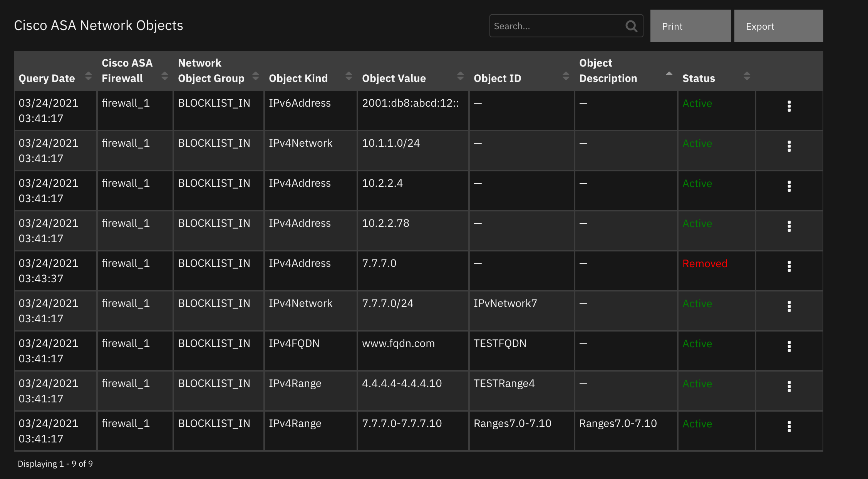The image size is (868, 479).
Task: Click the Export button
Action: coord(779,26)
